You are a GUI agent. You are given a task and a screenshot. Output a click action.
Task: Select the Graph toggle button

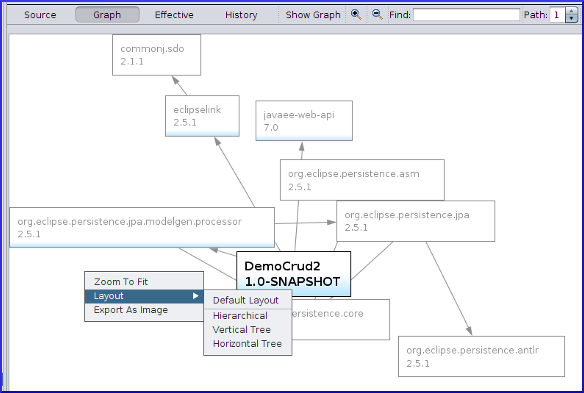107,15
